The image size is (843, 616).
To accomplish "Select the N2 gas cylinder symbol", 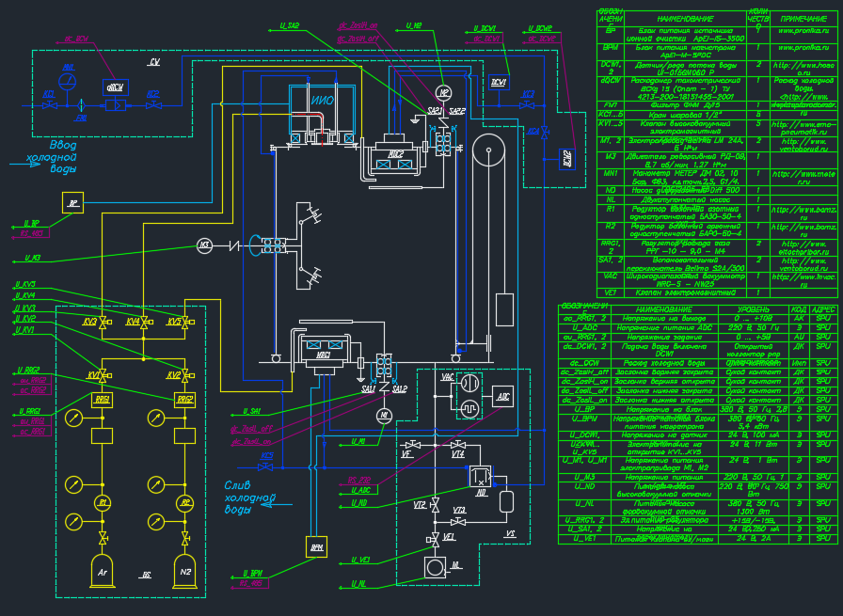I will point(185,571).
